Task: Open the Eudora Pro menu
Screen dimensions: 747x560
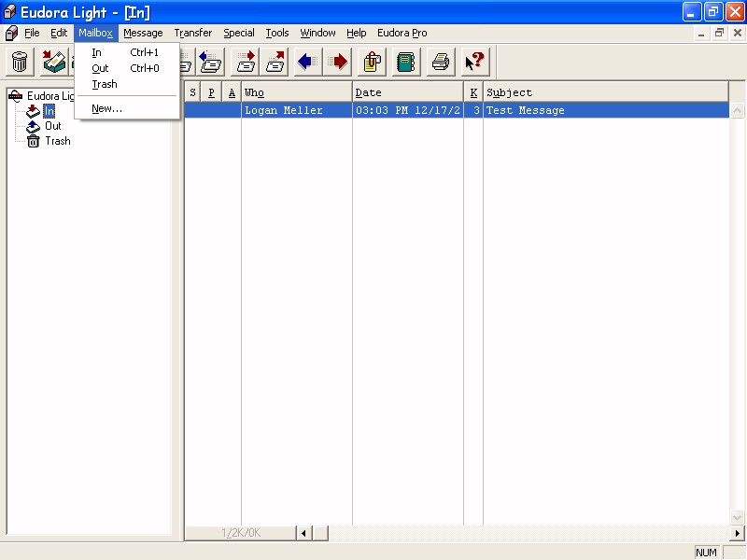Action: pyautogui.click(x=402, y=33)
